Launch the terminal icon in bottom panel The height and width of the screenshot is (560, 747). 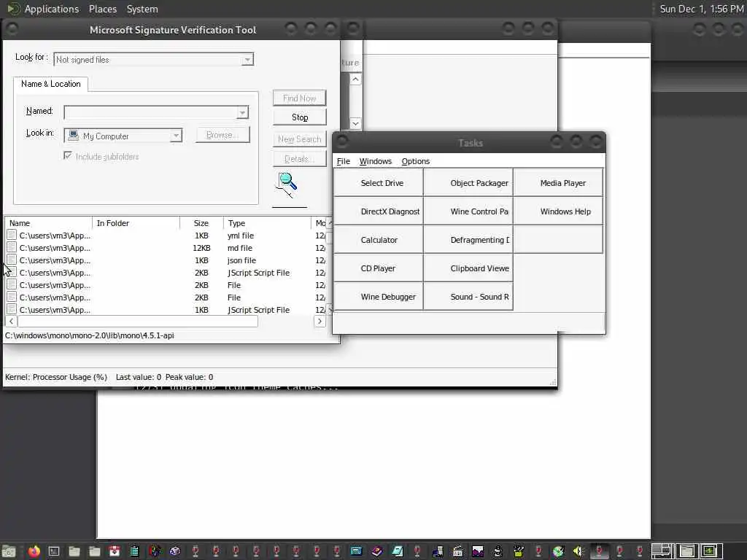[x=54, y=551]
